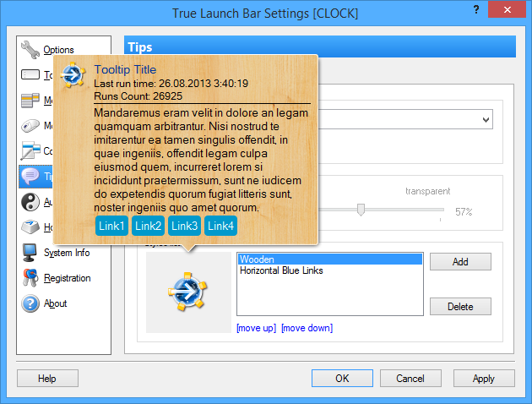Click the Delete button

pos(460,307)
